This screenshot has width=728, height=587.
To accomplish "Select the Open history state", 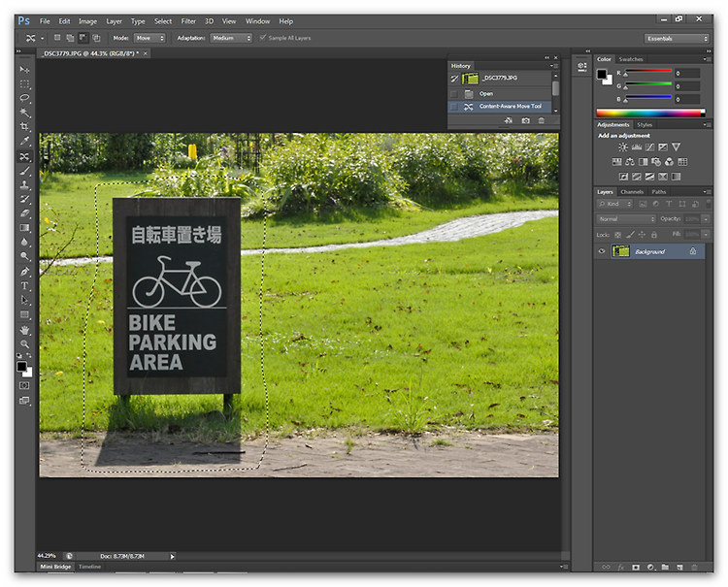I will (x=499, y=94).
